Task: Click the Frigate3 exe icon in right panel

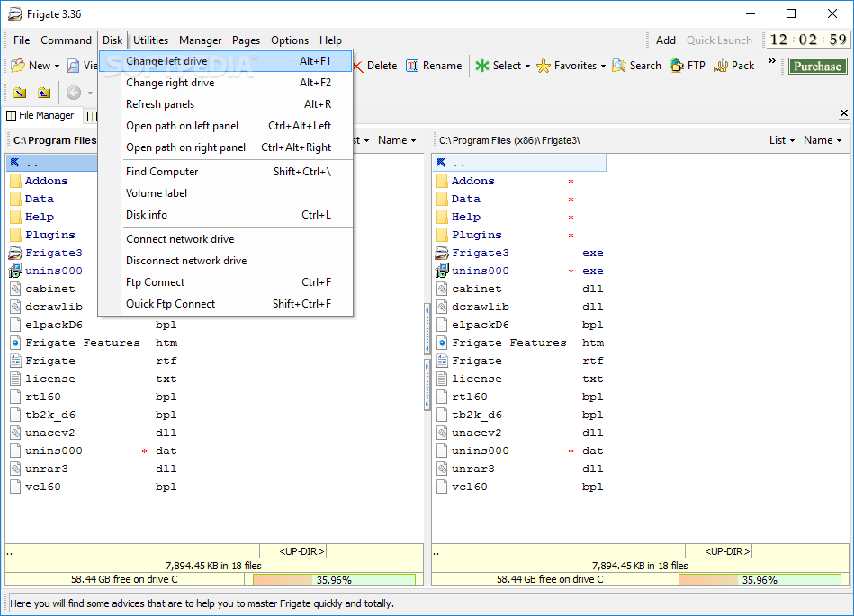Action: (442, 253)
